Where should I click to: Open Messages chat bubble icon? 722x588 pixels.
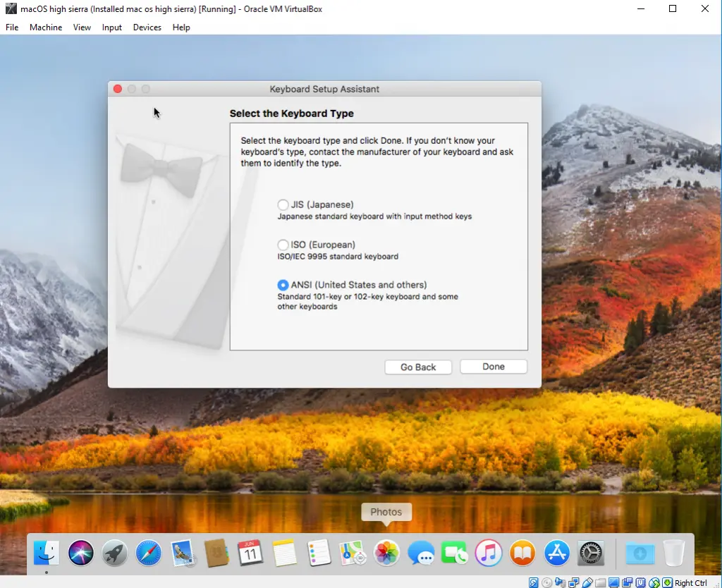pos(420,553)
